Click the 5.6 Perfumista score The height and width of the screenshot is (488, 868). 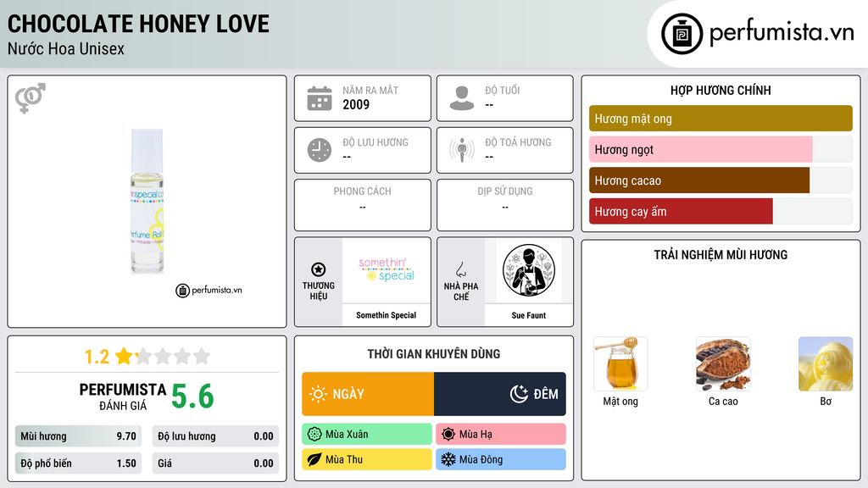(x=192, y=396)
